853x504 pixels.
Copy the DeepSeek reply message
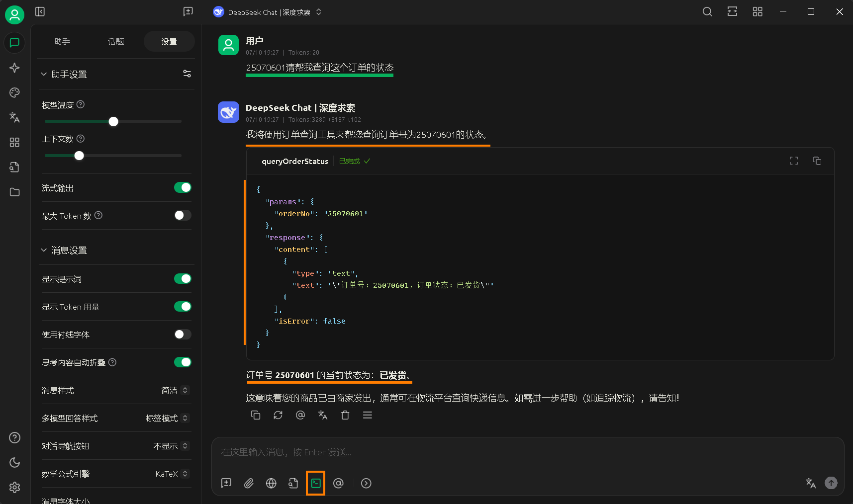[256, 415]
